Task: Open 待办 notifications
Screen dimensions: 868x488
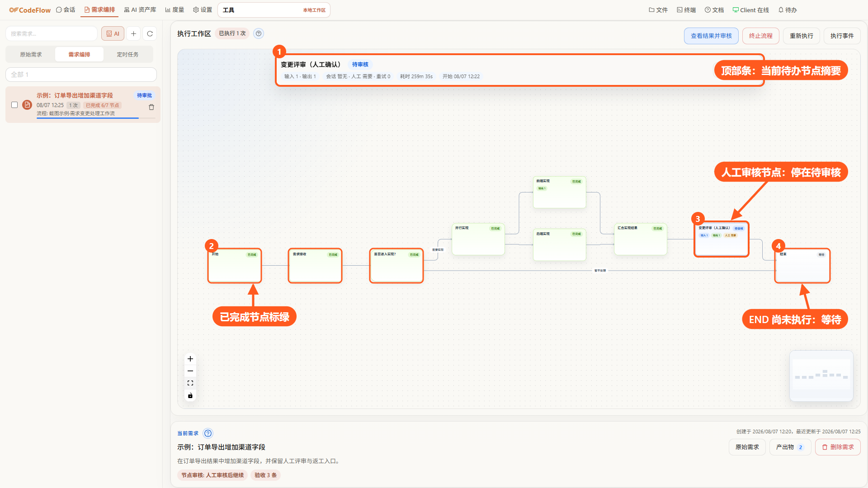Action: (x=788, y=10)
